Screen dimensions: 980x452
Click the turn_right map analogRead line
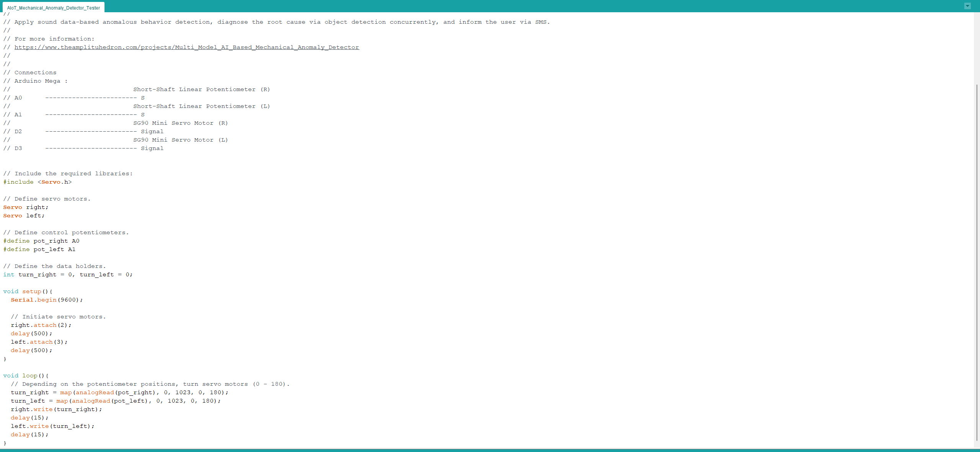coord(119,392)
